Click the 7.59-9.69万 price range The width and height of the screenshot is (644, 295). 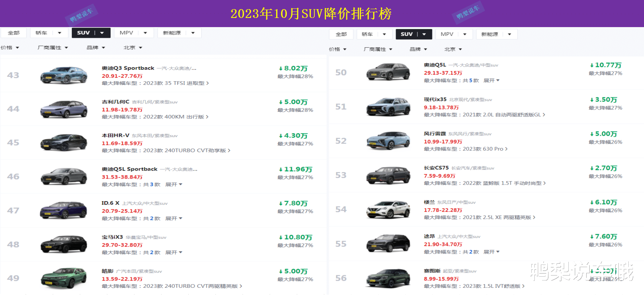click(440, 176)
